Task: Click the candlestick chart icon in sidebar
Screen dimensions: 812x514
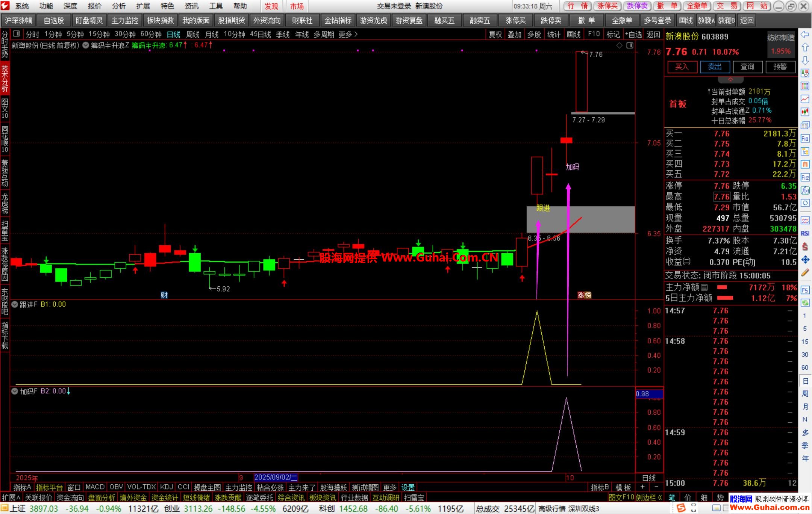Action: (x=805, y=112)
